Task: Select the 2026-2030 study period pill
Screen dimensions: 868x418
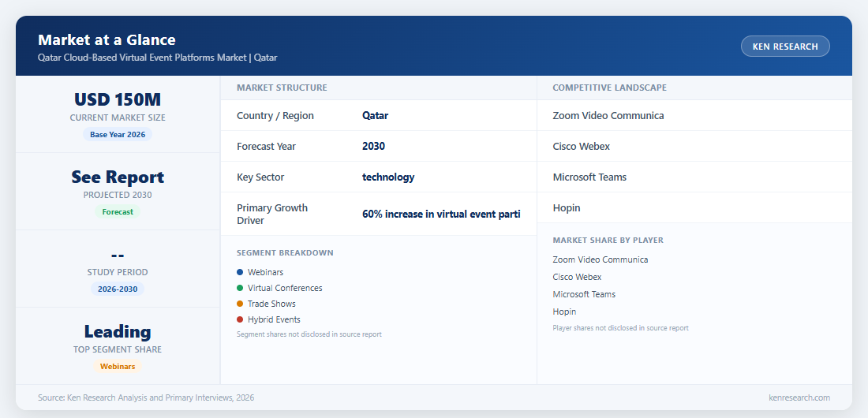Action: click(118, 289)
